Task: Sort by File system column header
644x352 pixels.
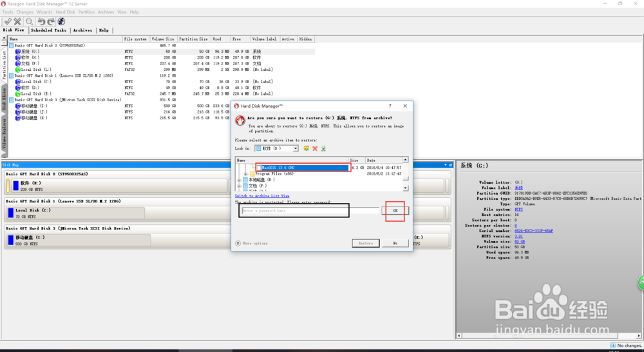Action: coord(136,39)
